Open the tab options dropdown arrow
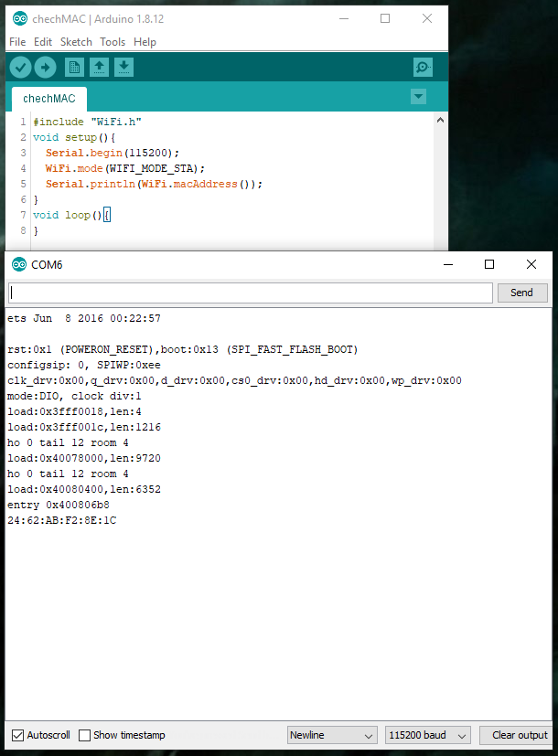The width and height of the screenshot is (558, 756). pos(419,97)
